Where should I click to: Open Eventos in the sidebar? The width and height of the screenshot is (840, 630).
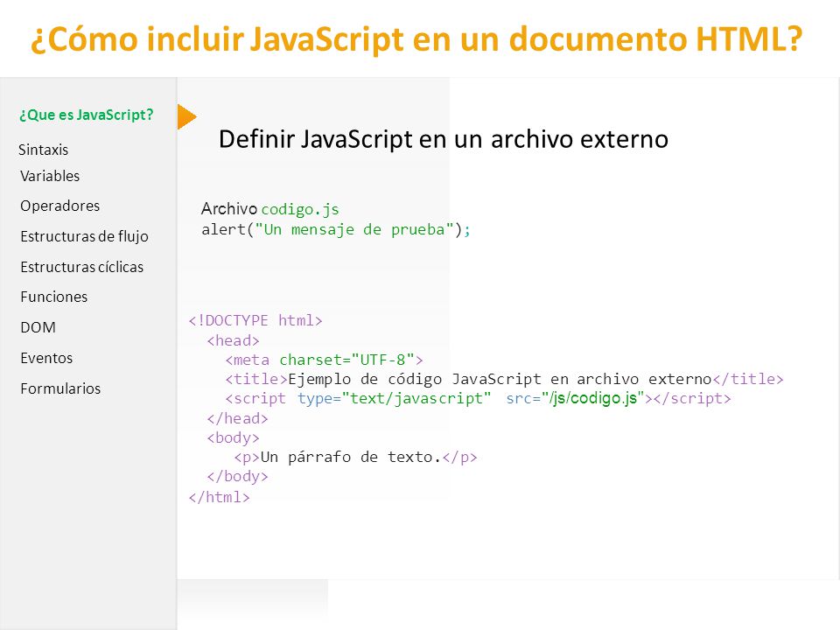[46, 358]
